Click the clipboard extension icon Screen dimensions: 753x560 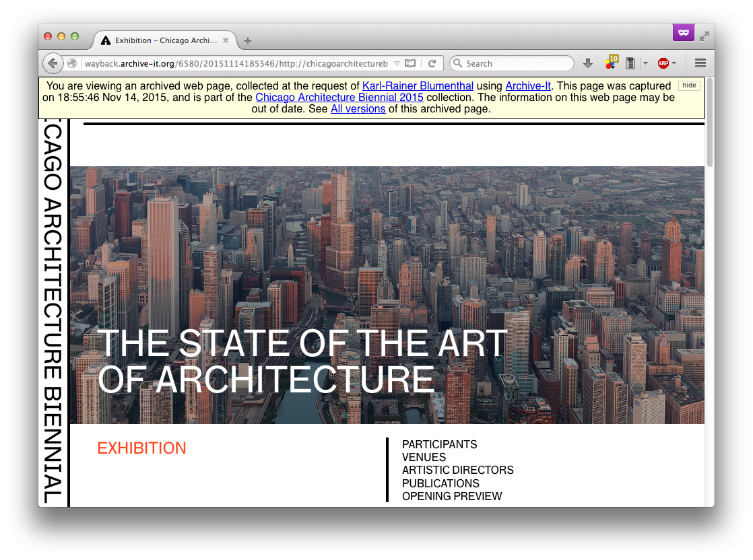(x=630, y=63)
